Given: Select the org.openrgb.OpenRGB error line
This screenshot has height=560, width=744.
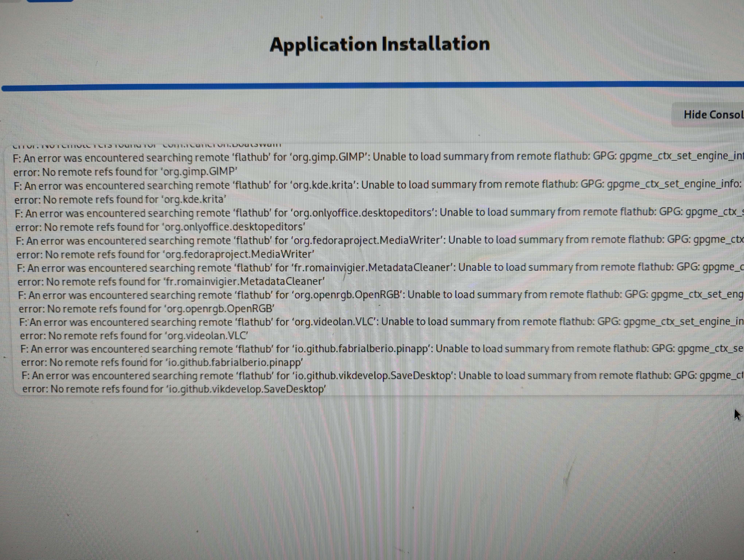Looking at the screenshot, I should [x=303, y=295].
